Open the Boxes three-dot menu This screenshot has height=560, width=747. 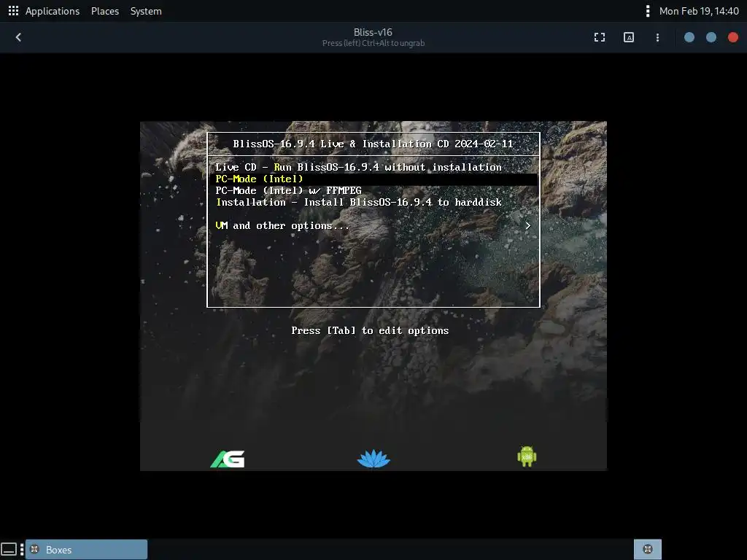(657, 37)
